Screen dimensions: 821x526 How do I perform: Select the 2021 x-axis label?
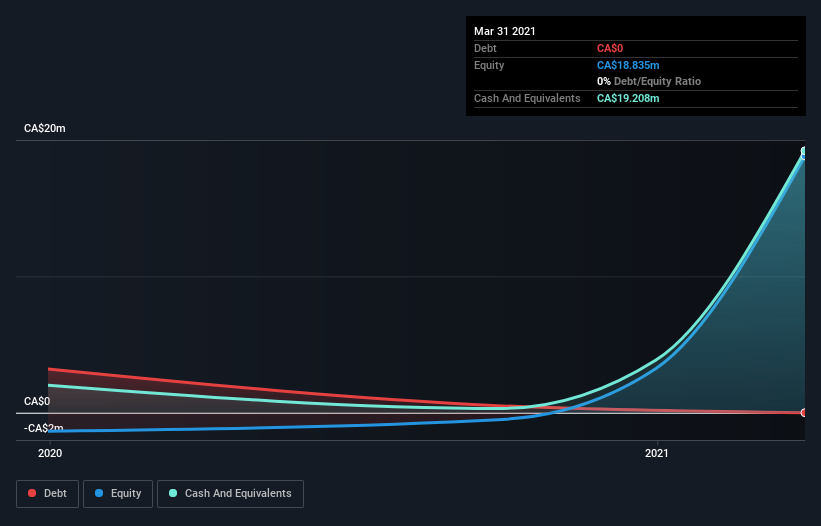pos(657,453)
